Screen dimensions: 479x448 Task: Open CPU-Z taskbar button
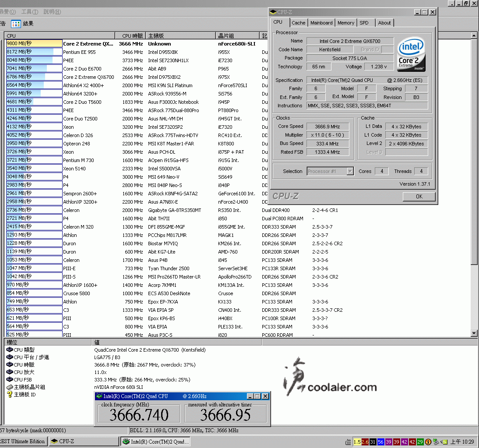84,441
